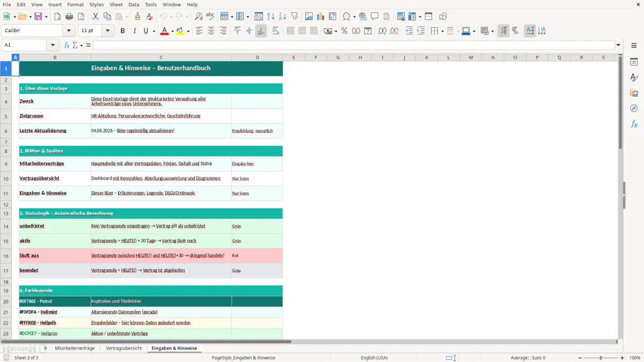This screenshot has height=362, width=644.
Task: Open the sidebar Gallery panel
Action: point(634,93)
